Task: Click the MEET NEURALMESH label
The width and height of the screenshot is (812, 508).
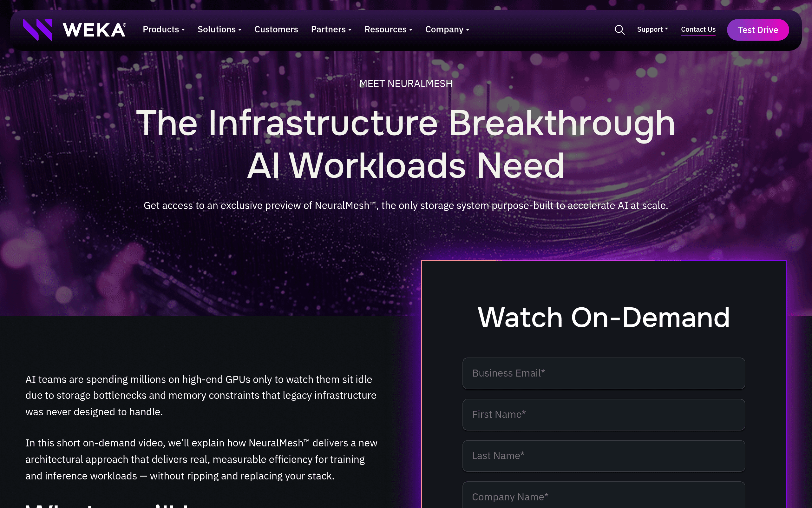Action: (x=406, y=84)
